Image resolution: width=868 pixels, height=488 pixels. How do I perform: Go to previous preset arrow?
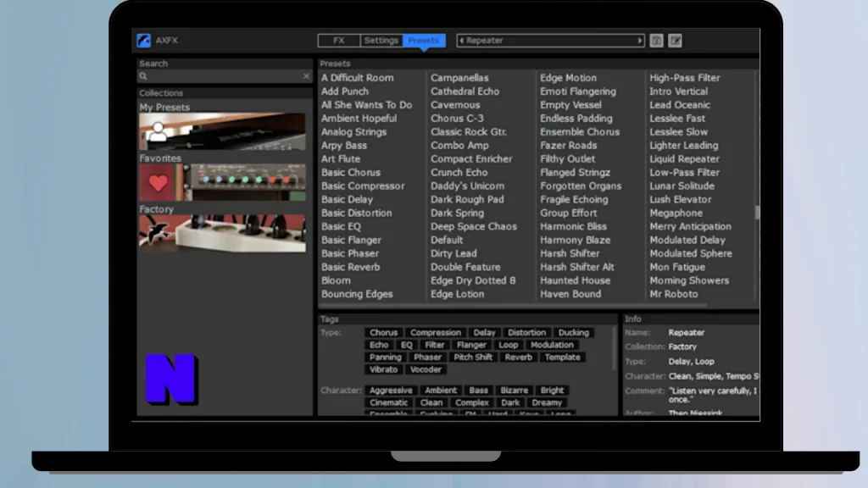[x=462, y=41]
